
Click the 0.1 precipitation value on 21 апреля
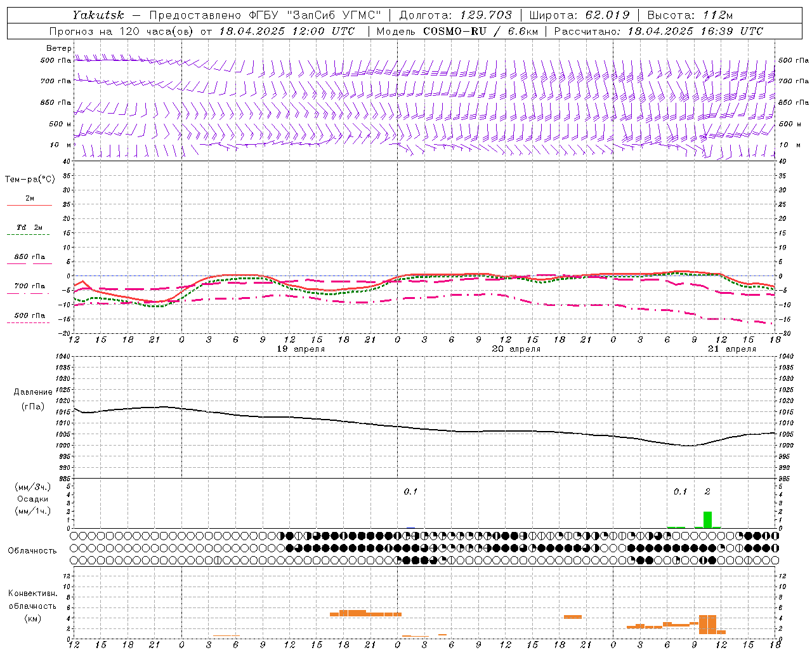coord(680,491)
